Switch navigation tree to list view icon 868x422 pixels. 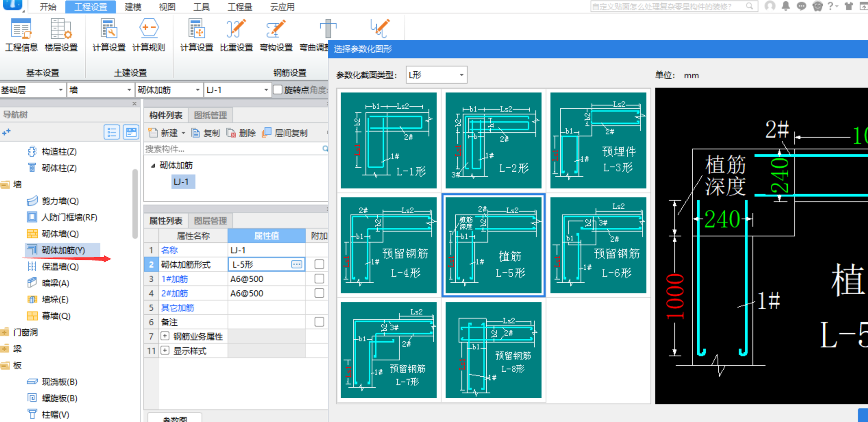112,132
